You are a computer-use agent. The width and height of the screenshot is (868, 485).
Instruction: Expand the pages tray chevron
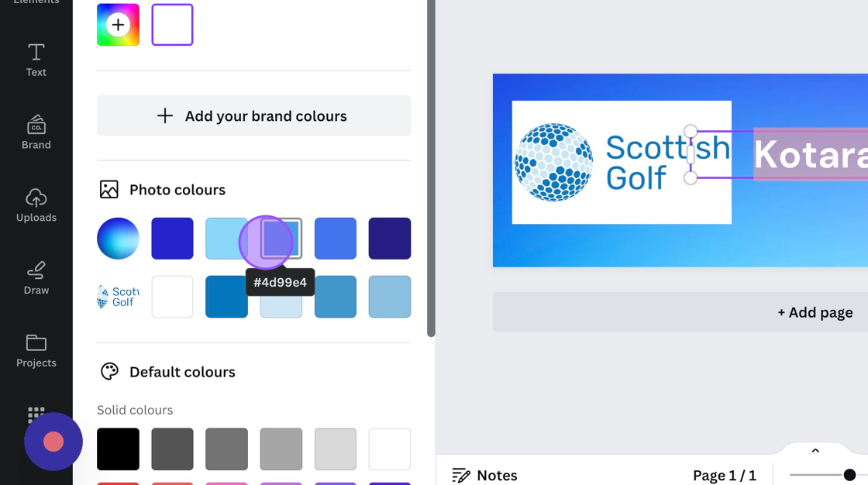(815, 451)
